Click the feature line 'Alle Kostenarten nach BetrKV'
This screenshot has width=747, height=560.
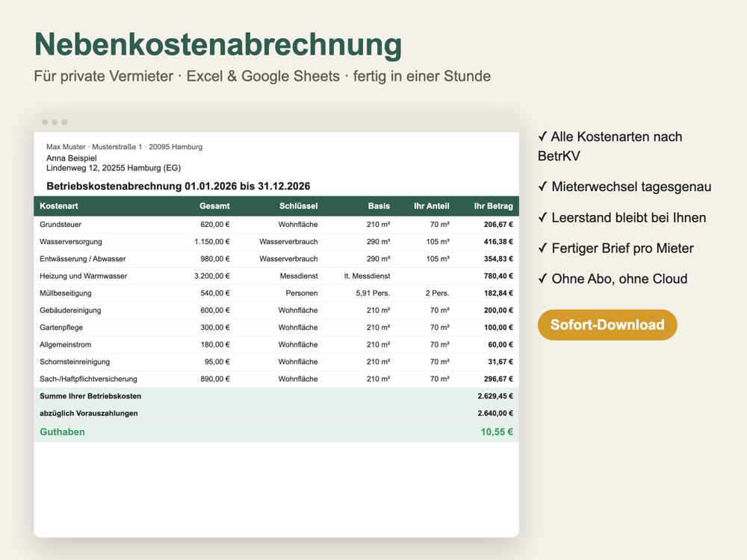coord(610,146)
